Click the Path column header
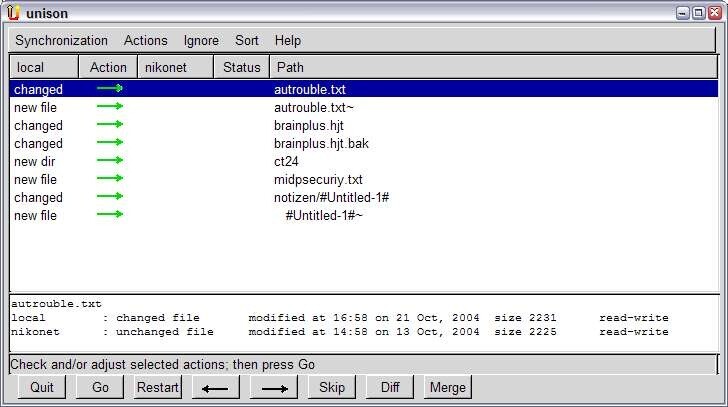Viewport: 728px width, 407px height. click(x=494, y=67)
